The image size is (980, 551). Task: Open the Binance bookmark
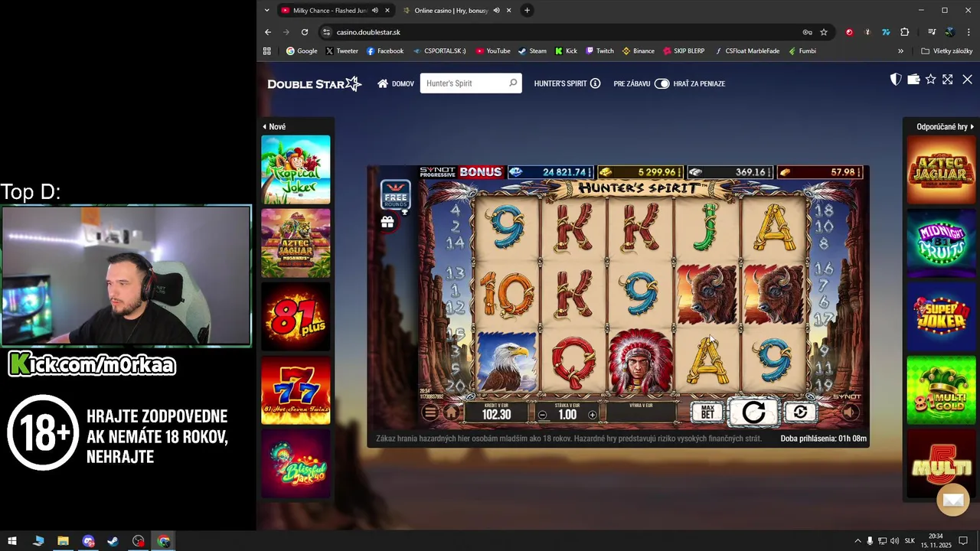tap(639, 51)
